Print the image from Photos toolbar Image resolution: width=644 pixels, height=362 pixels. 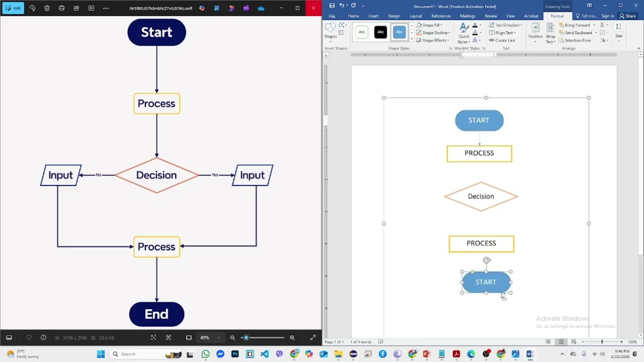click(61, 8)
